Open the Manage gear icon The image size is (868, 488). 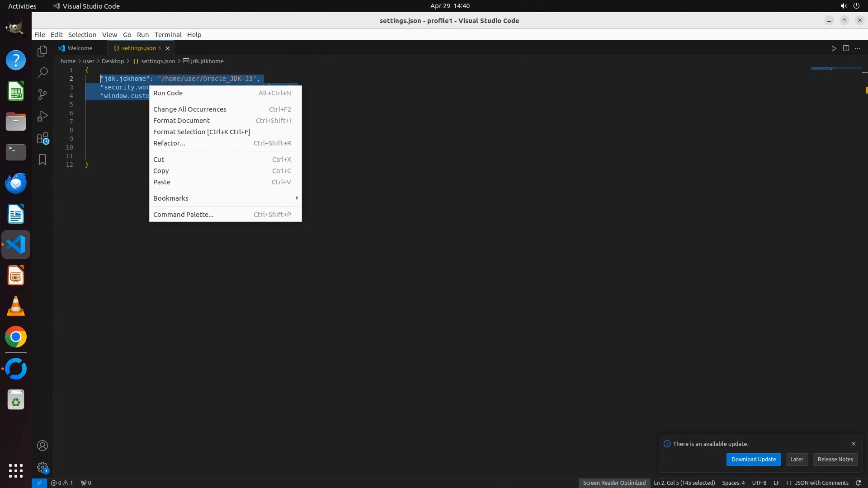pos(42,467)
